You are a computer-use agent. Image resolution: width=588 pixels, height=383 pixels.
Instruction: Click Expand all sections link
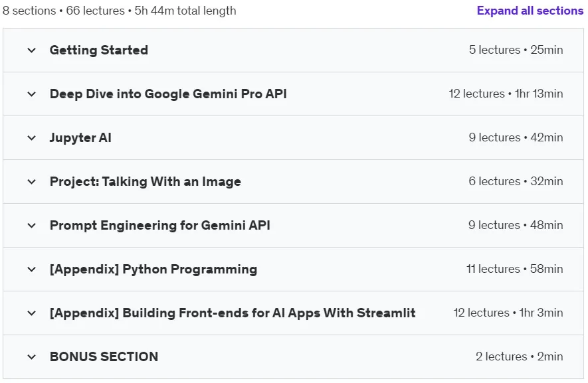click(x=530, y=11)
